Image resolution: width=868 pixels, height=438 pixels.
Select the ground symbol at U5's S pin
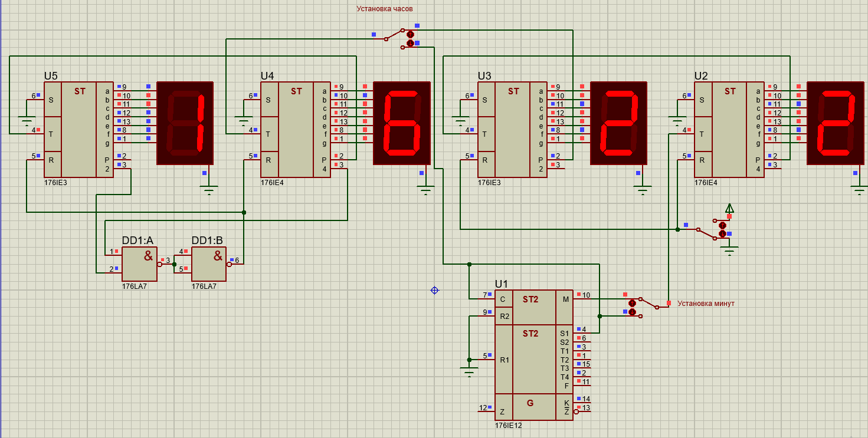[27, 121]
